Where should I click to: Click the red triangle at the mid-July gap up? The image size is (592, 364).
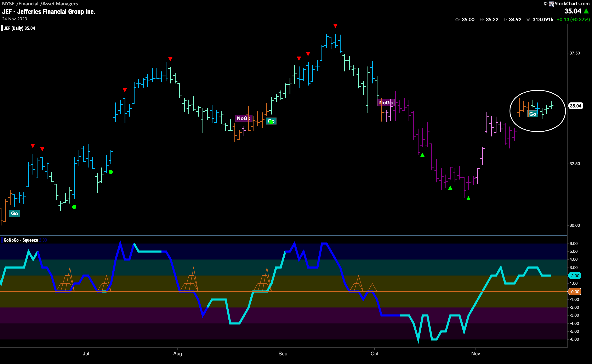(125, 90)
